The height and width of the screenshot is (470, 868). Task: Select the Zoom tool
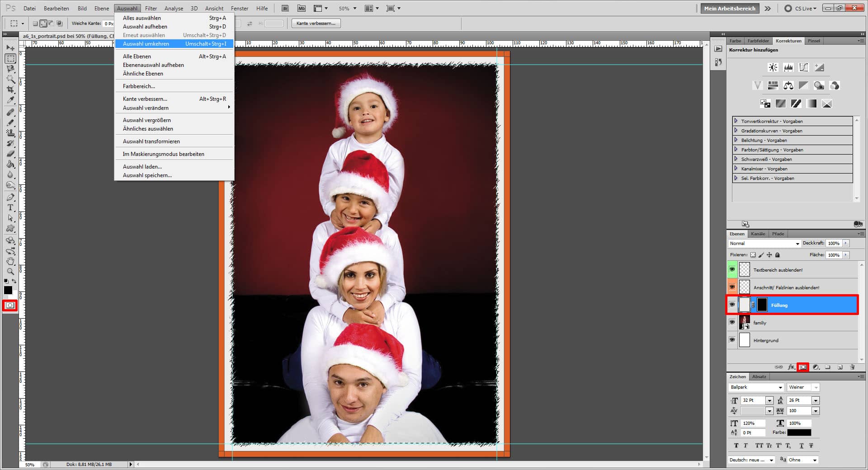tap(10, 271)
